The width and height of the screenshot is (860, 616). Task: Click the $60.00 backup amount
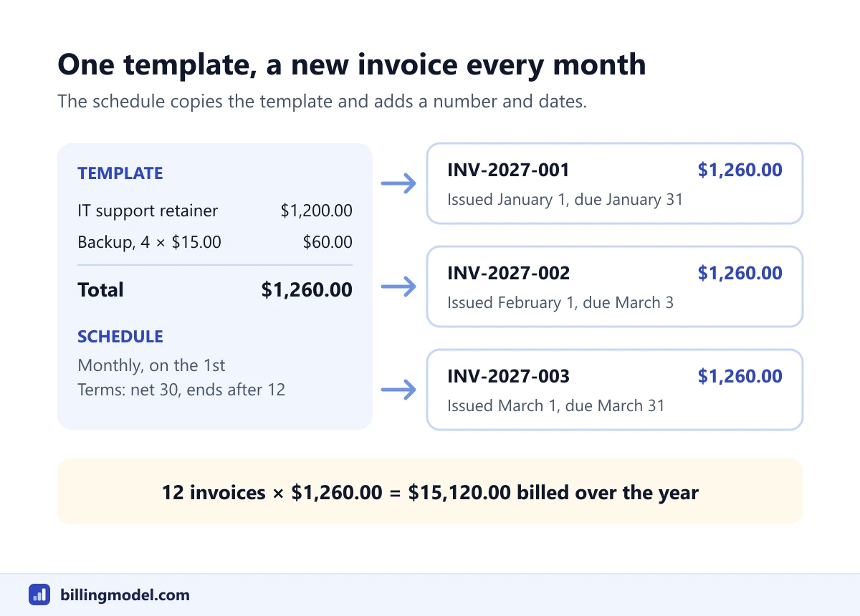(328, 242)
